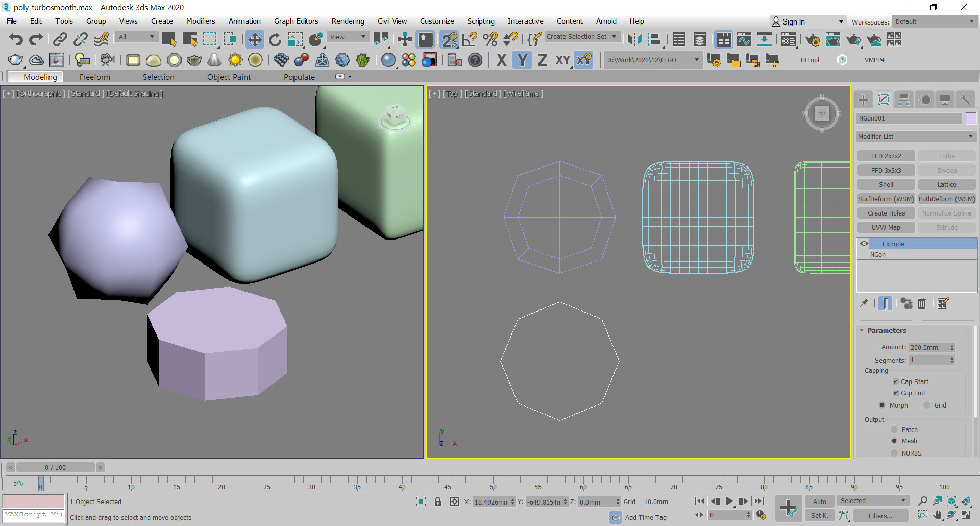
Task: Click the NGon001 object color swatch
Action: click(971, 118)
